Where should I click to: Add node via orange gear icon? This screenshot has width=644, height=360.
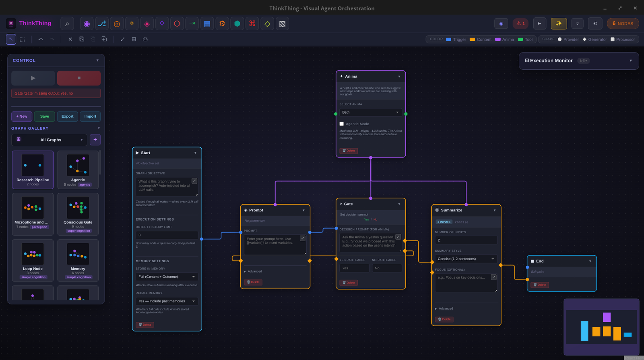click(x=222, y=24)
